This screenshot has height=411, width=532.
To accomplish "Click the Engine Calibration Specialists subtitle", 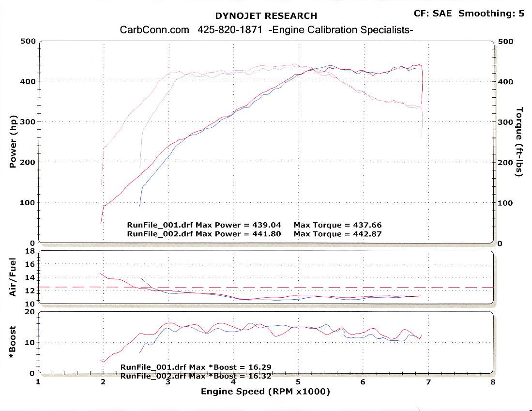I will point(340,30).
